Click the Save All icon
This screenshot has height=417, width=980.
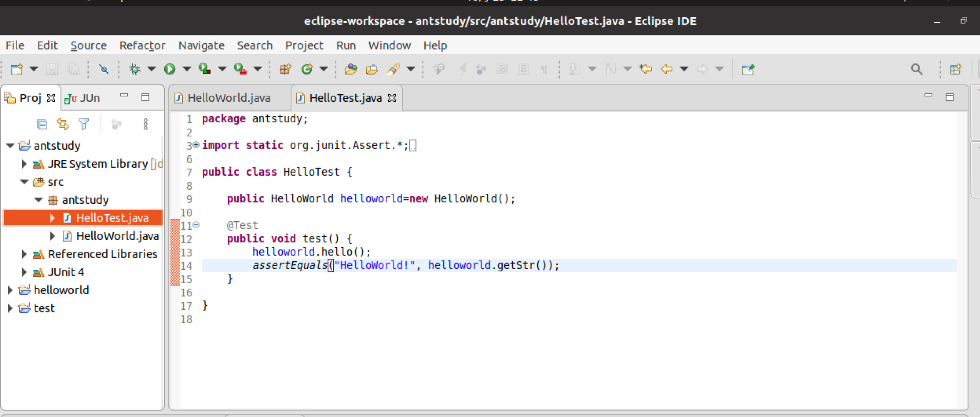click(73, 69)
